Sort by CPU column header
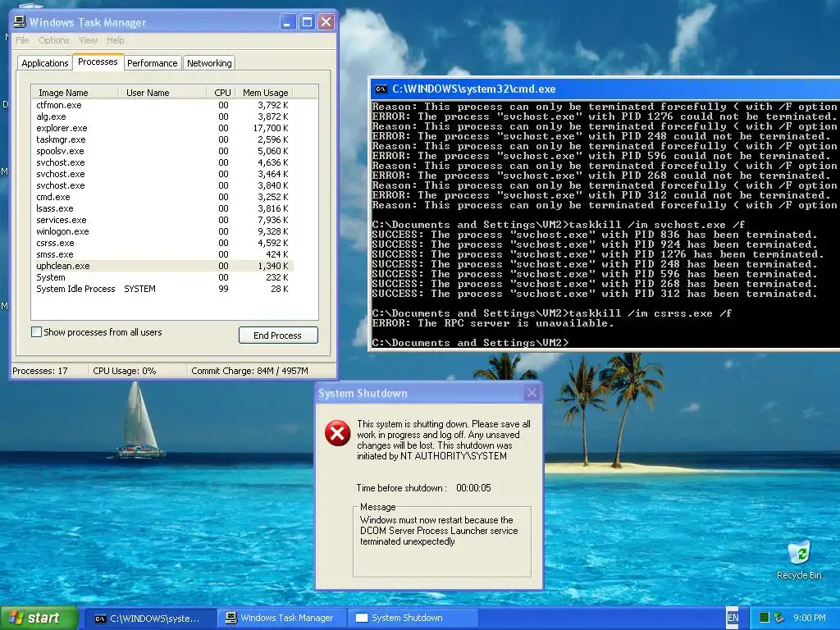840x630 pixels. [222, 93]
